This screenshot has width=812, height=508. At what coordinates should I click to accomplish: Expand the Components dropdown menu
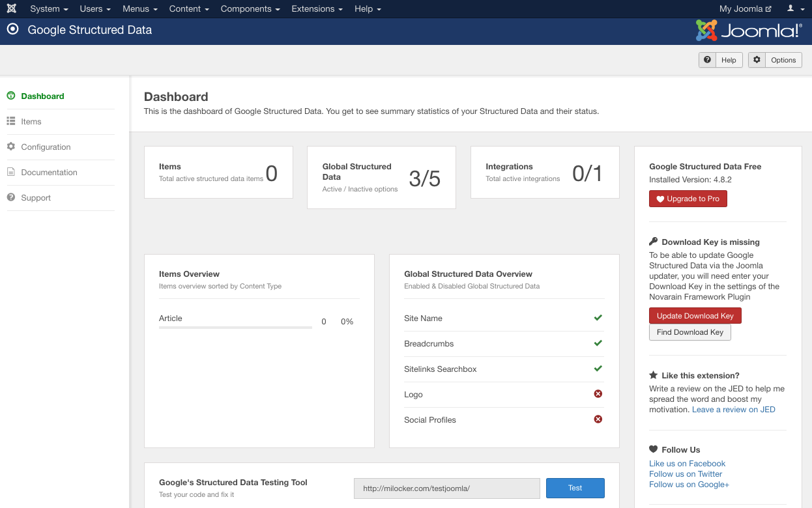(250, 8)
